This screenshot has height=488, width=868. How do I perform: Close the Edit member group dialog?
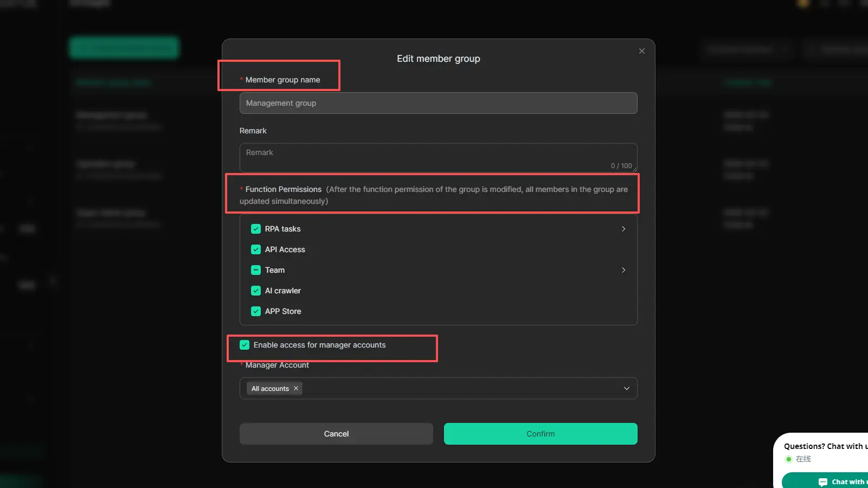tap(642, 51)
